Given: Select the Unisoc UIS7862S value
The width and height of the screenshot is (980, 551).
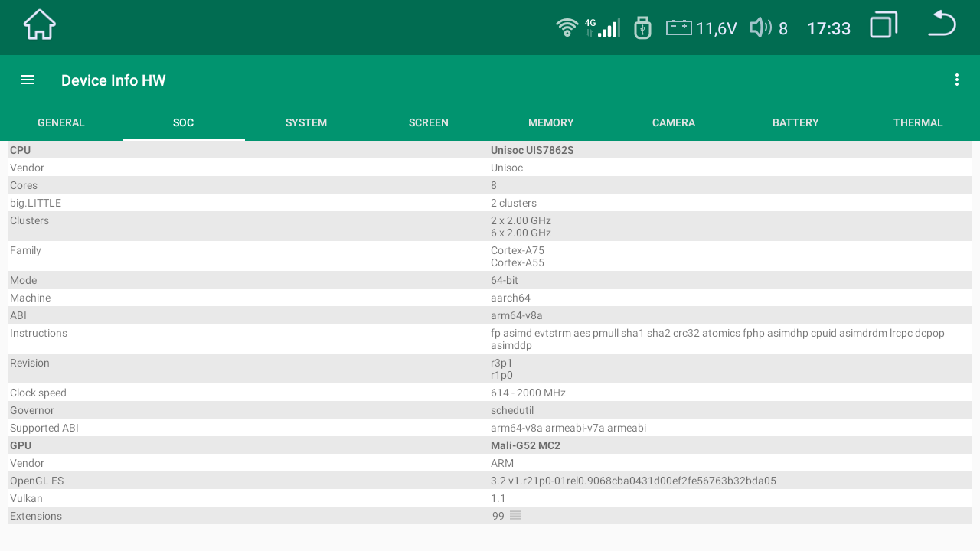Looking at the screenshot, I should pyautogui.click(x=532, y=150).
